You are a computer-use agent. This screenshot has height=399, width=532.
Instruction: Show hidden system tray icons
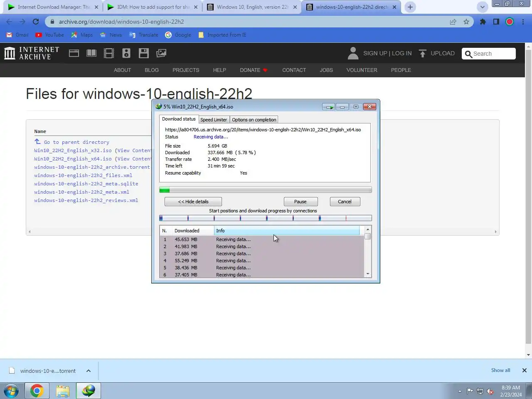460,391
